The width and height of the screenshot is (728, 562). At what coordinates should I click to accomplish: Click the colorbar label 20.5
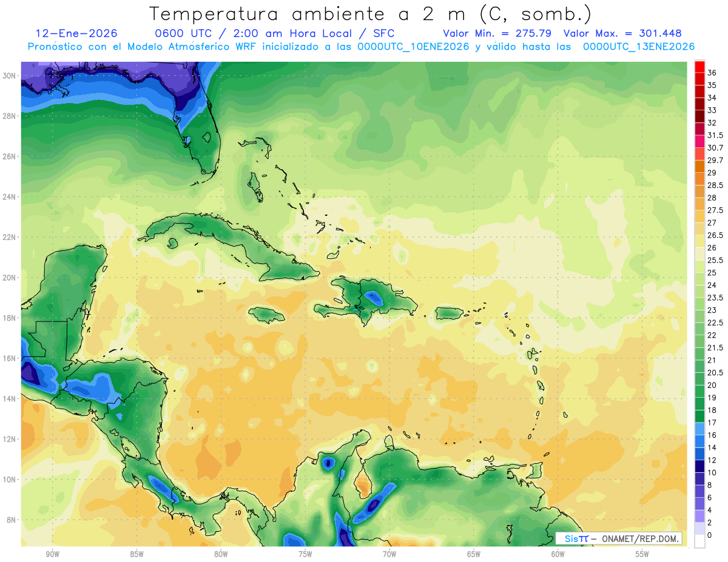click(715, 373)
